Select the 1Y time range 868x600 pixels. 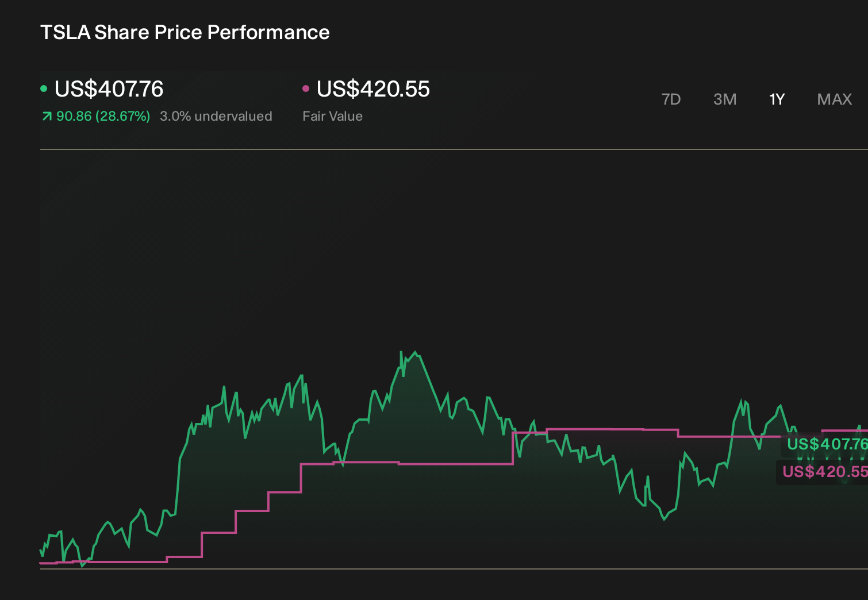point(777,99)
